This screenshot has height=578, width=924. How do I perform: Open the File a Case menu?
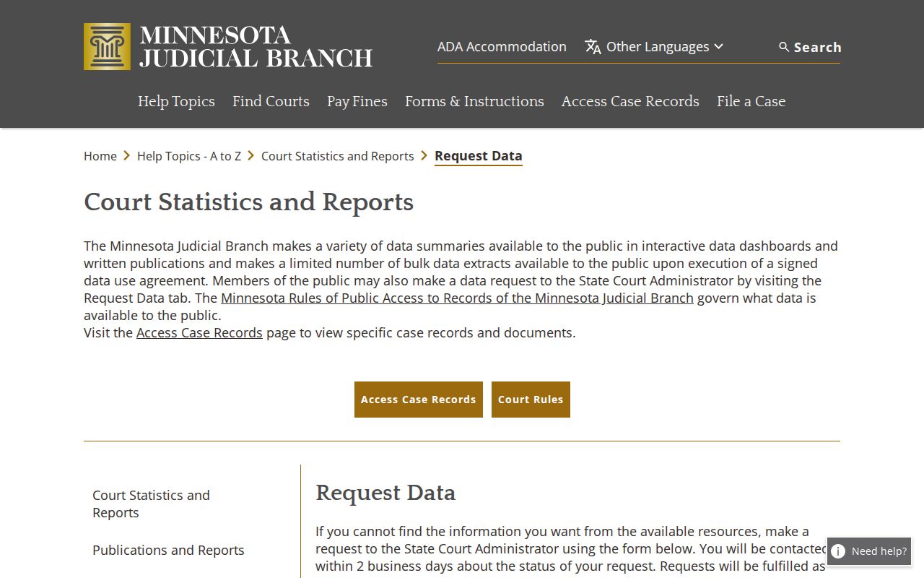(751, 102)
